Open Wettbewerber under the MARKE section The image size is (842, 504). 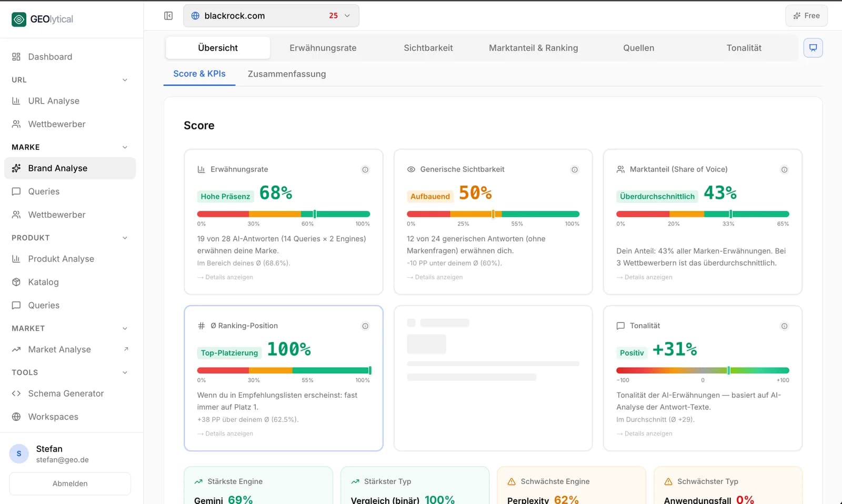tap(70, 215)
